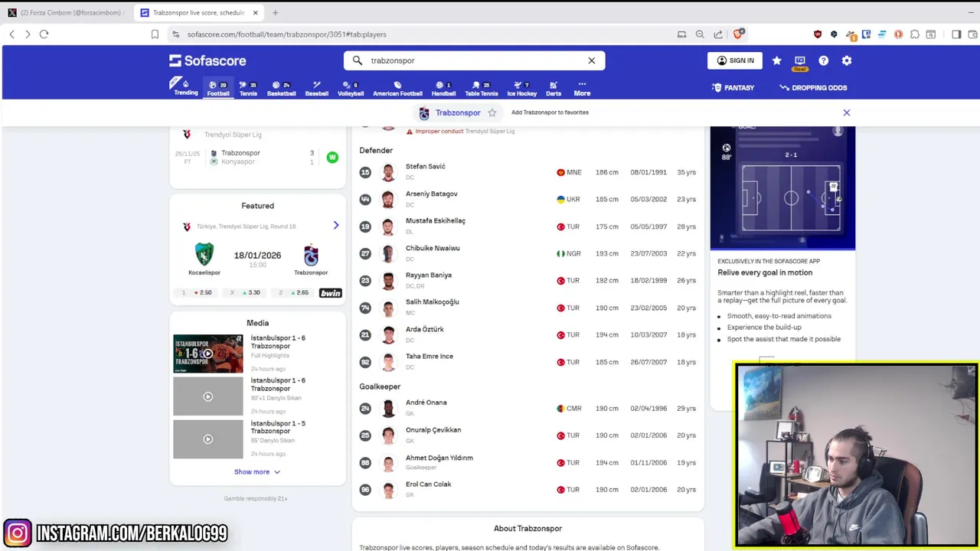
Task: Select draw odds 3.30
Action: (246, 292)
